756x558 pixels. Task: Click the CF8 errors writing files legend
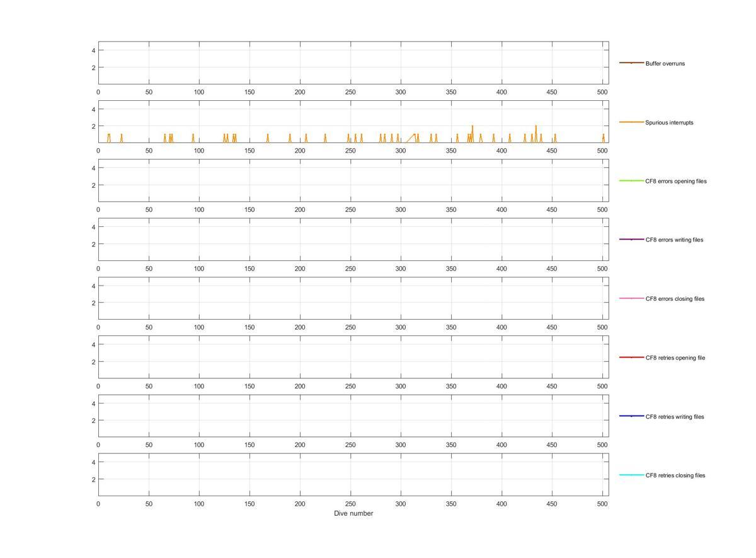point(674,240)
